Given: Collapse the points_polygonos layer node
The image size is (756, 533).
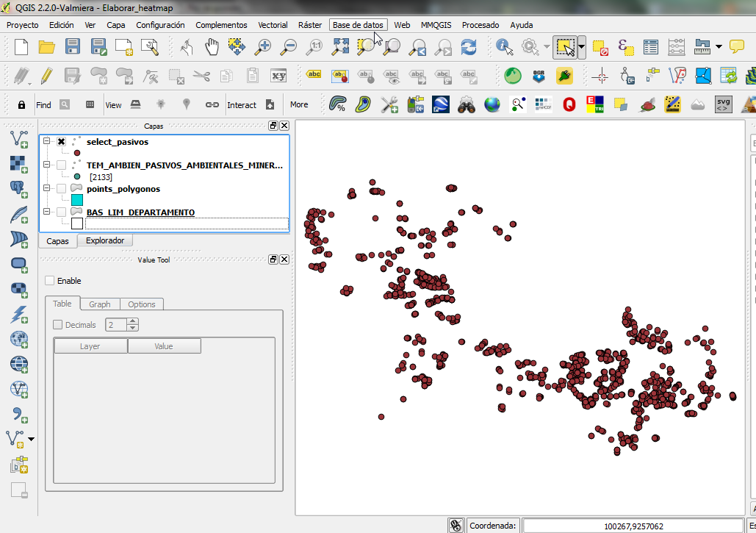Looking at the screenshot, I should click(x=46, y=187).
